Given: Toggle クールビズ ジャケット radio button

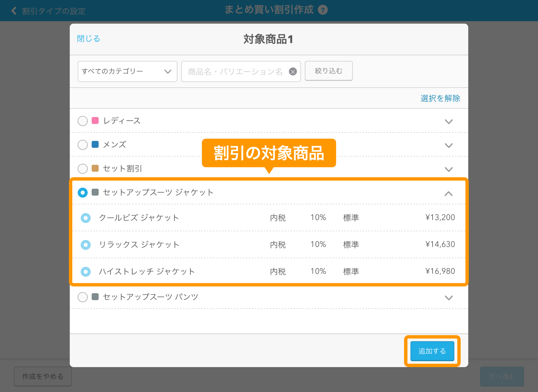Looking at the screenshot, I should point(86,218).
